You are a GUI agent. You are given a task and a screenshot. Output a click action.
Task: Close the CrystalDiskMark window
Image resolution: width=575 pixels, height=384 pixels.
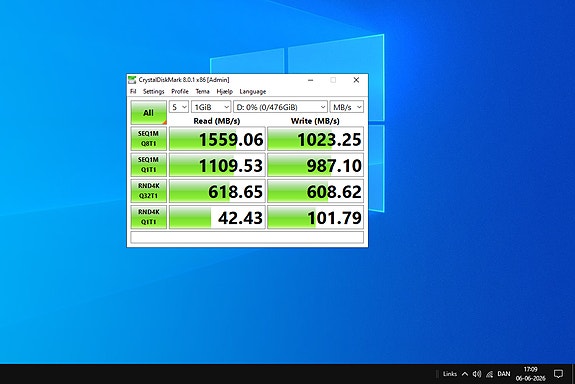(x=356, y=80)
